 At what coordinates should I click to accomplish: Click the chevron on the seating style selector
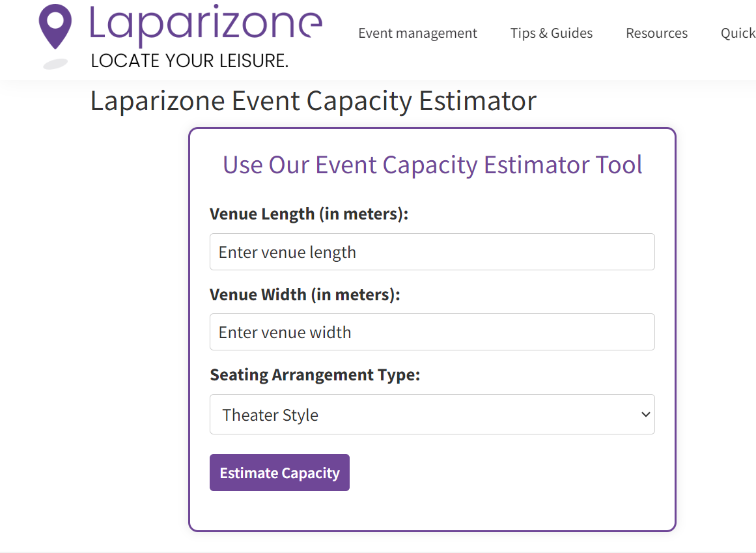tap(645, 414)
